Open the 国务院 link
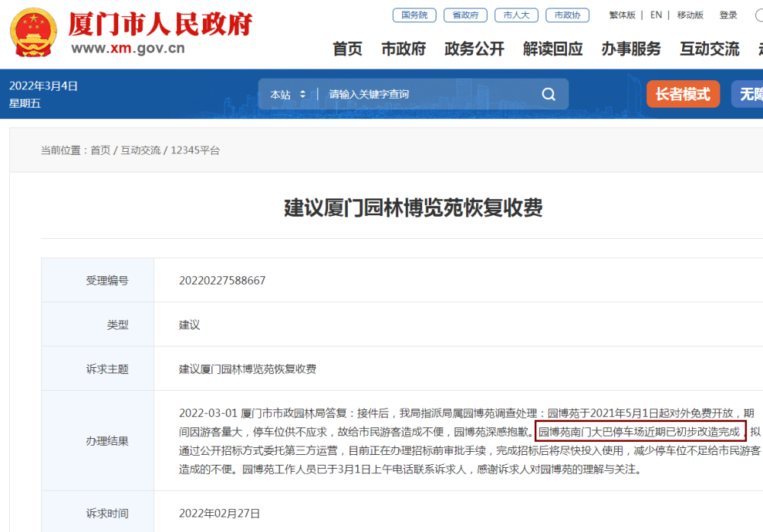This screenshot has height=532, width=763. (414, 15)
